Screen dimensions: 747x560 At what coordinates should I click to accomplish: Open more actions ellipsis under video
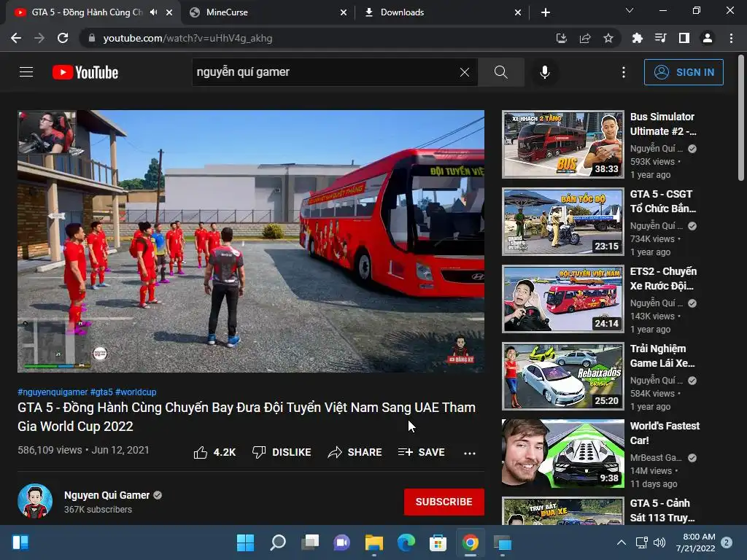(470, 453)
